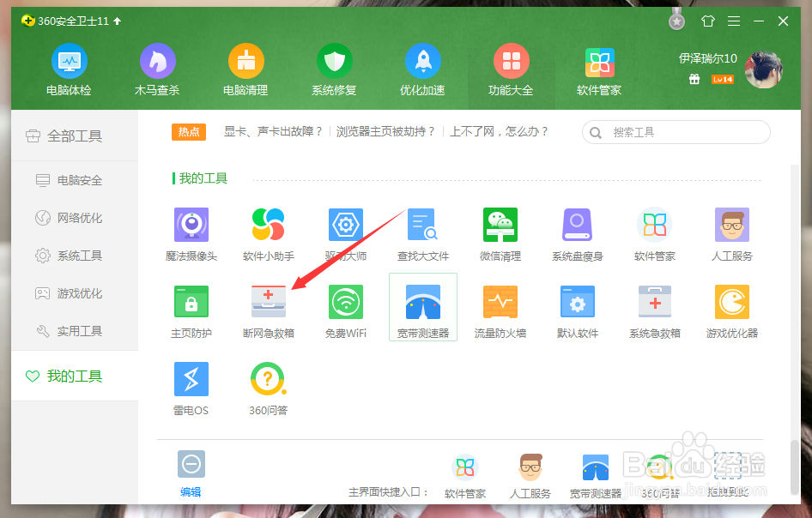
Task: Launch 人工服务 in My Tools grid
Action: point(731,234)
